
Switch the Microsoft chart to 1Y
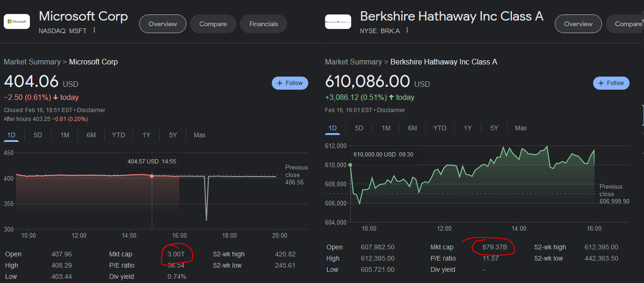pos(146,135)
